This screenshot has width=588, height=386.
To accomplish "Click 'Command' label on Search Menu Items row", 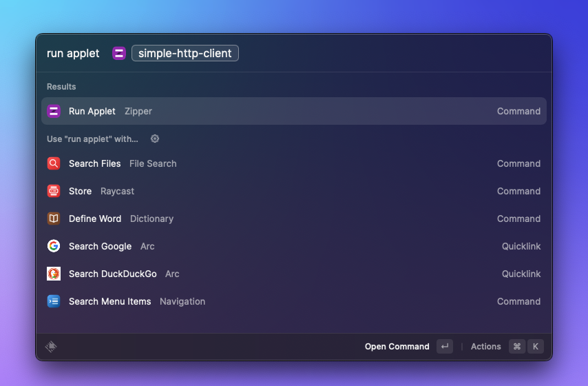I will tap(518, 301).
